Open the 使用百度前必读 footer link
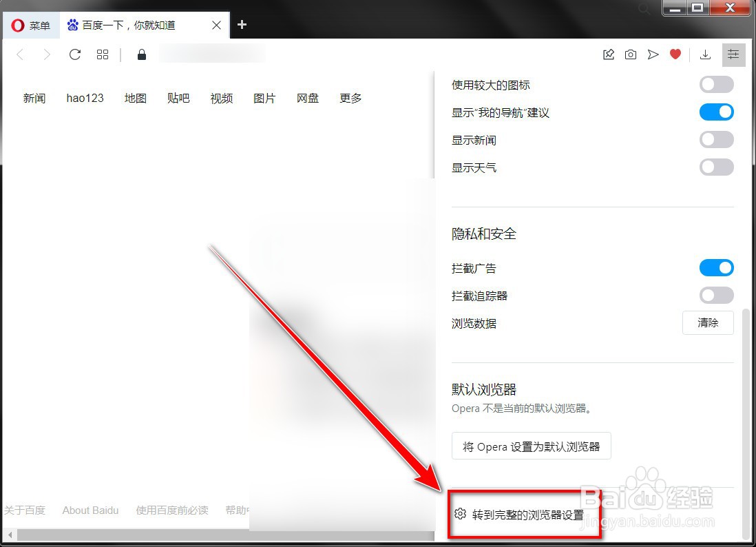 click(172, 510)
